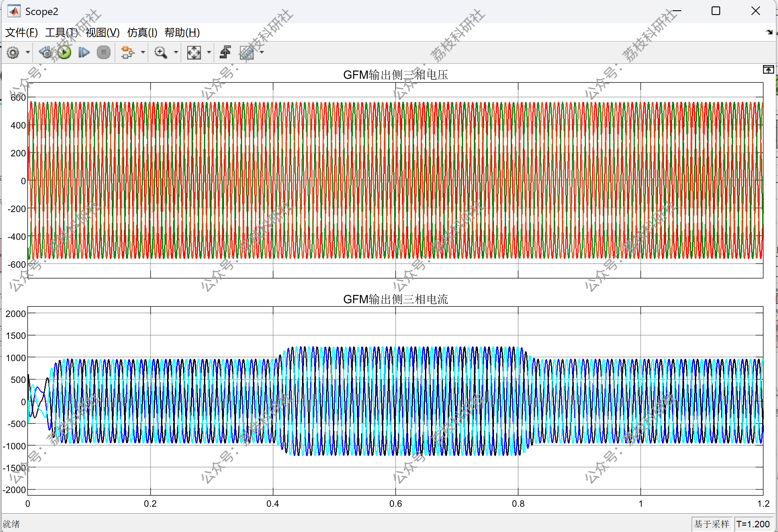Open scope configuration properties gear
Image resolution: width=778 pixels, height=532 pixels.
tap(13, 53)
